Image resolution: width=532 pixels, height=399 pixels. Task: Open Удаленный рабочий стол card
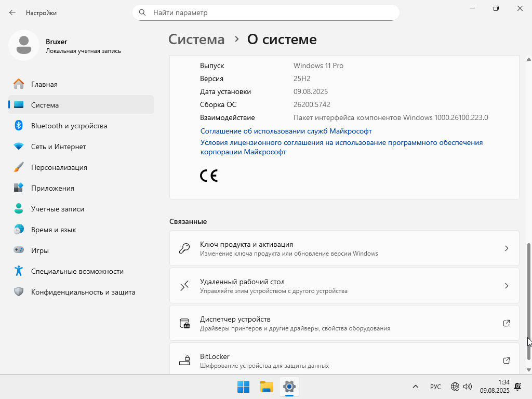344,285
